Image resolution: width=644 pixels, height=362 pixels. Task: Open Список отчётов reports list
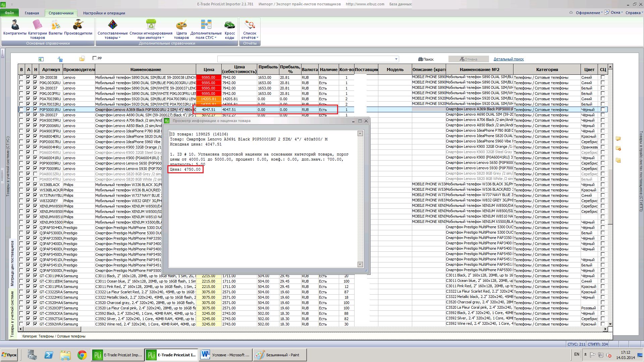[x=250, y=29]
